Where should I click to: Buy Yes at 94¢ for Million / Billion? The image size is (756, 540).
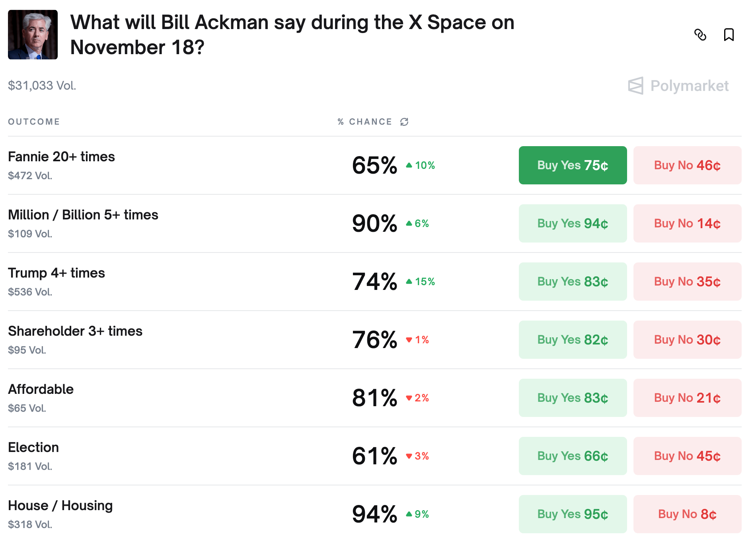point(573,223)
